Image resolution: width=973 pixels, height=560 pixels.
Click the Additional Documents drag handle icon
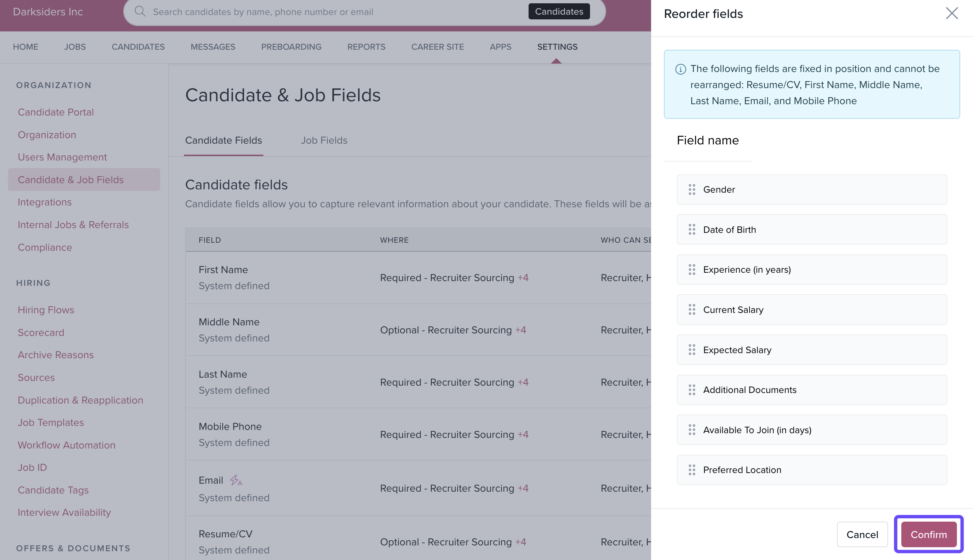692,390
